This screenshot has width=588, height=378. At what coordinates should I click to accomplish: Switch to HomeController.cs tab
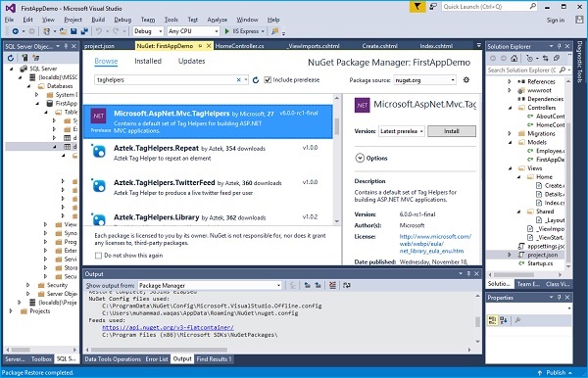[240, 46]
